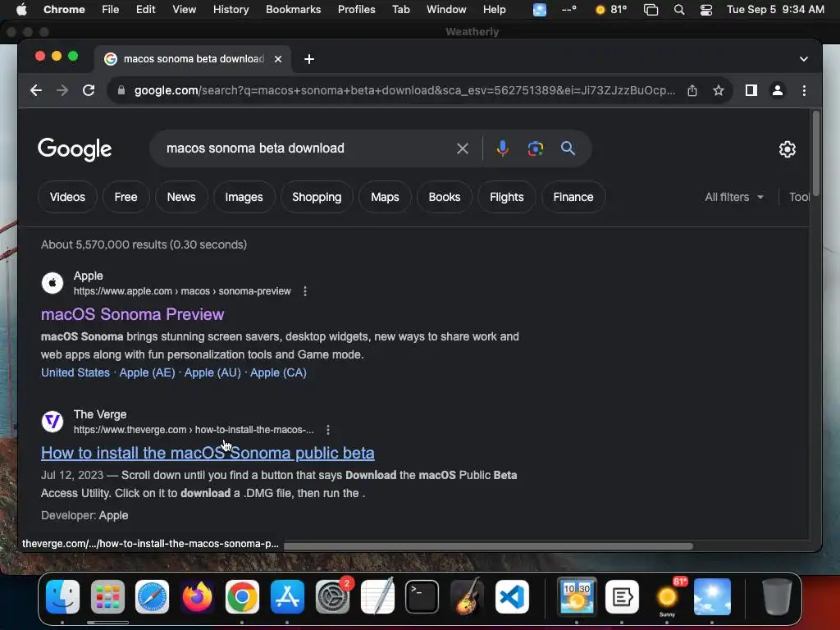
Task: Open Terminal from the Dock
Action: [422, 596]
